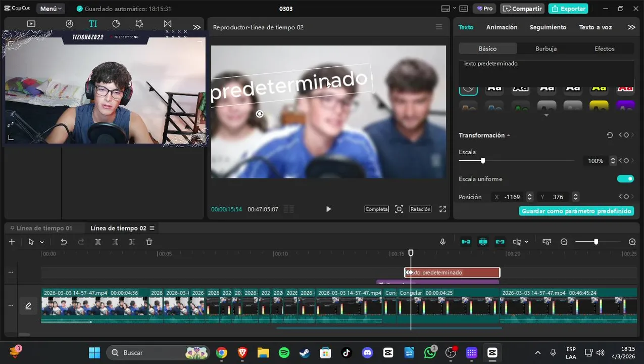Open the selection tool dropdown arrow
This screenshot has width=644, height=364.
click(x=42, y=242)
